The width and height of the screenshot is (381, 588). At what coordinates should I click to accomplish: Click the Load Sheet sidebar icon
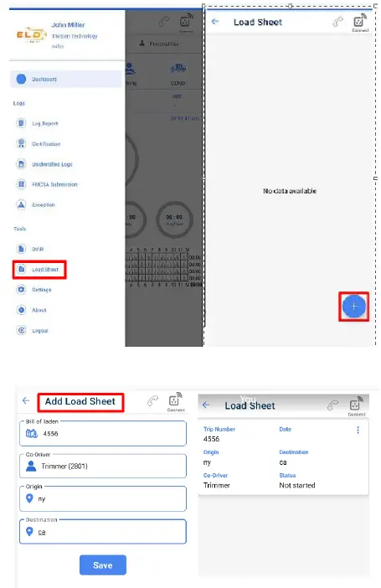(x=22, y=269)
